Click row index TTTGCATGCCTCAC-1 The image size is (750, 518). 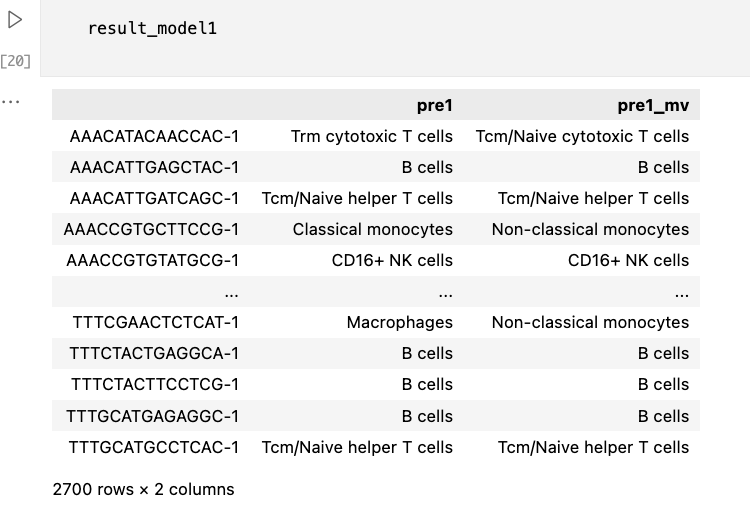pos(154,447)
